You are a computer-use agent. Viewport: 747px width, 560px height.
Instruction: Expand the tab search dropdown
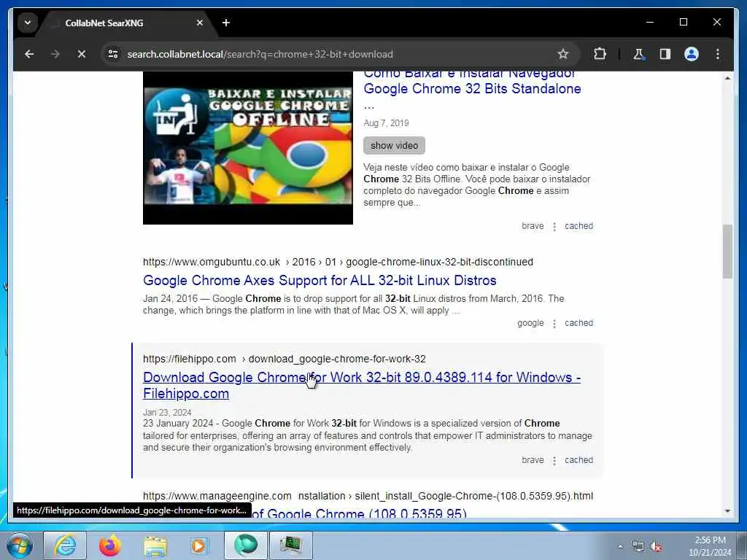[28, 23]
